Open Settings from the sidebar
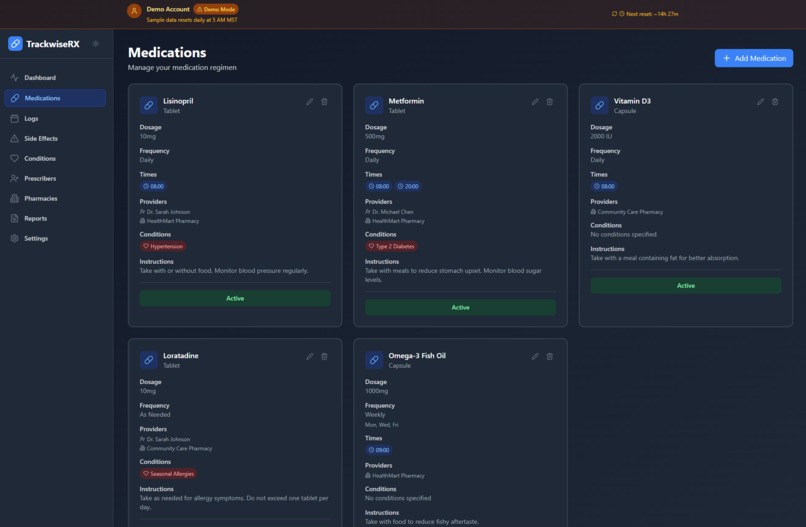Viewport: 806px width, 527px height. point(55,239)
